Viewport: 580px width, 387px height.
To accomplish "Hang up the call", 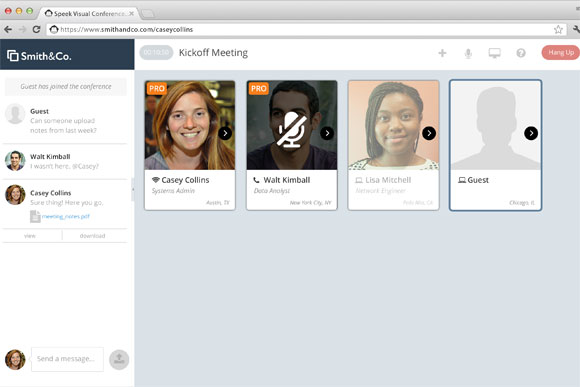I will point(561,53).
